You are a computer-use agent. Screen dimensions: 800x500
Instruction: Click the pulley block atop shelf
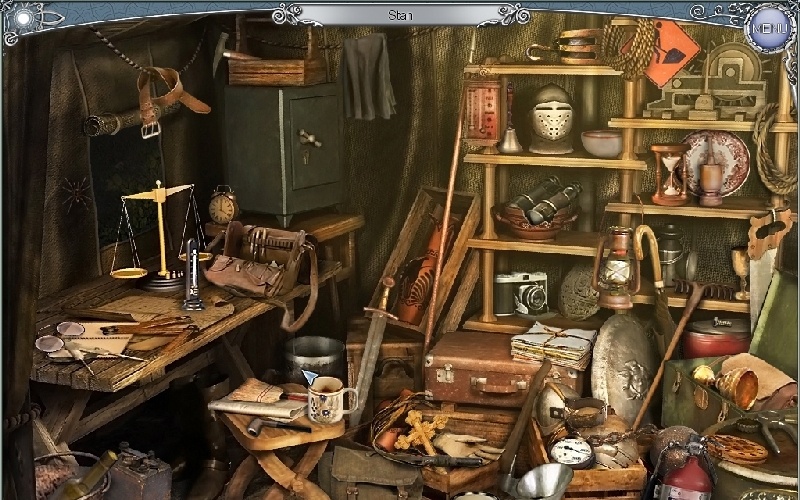click(x=564, y=47)
